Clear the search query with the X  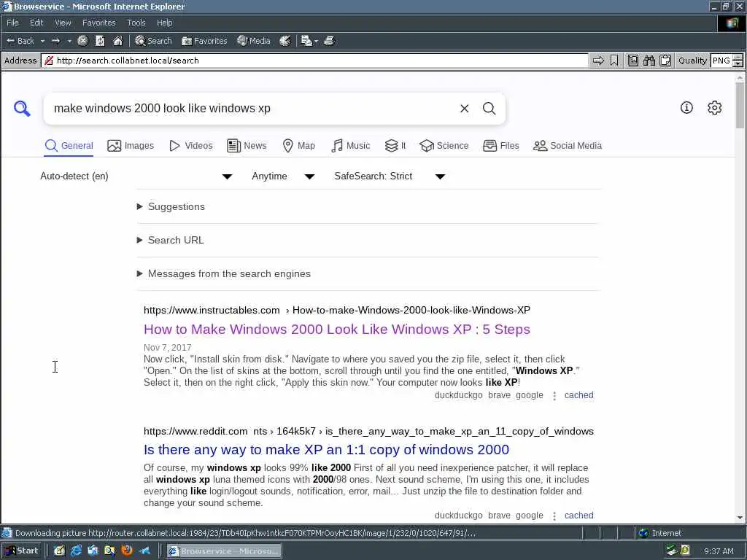point(465,109)
